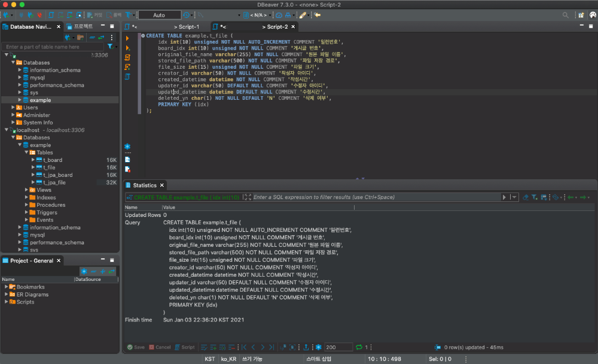Screen dimensions: 598x364
Task: Select the Project - General tab
Action: coord(32,261)
